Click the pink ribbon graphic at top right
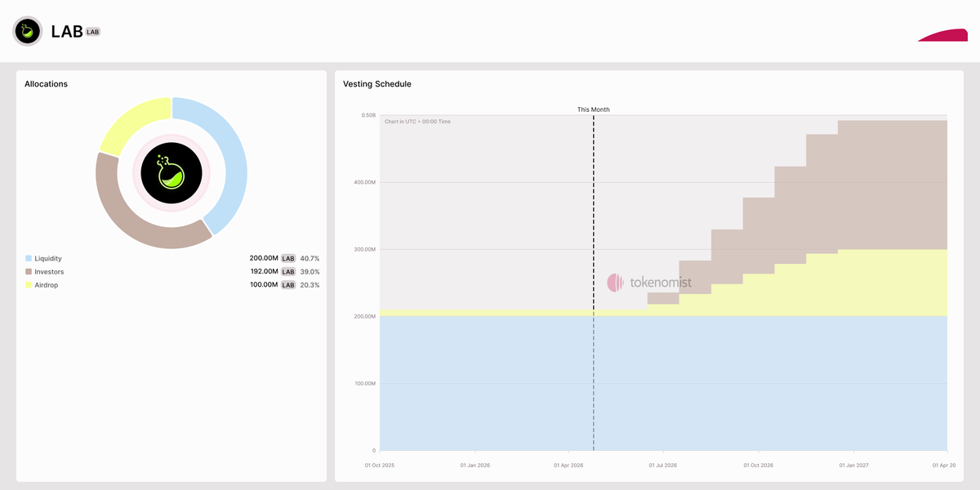Image resolution: width=980 pixels, height=490 pixels. [942, 37]
